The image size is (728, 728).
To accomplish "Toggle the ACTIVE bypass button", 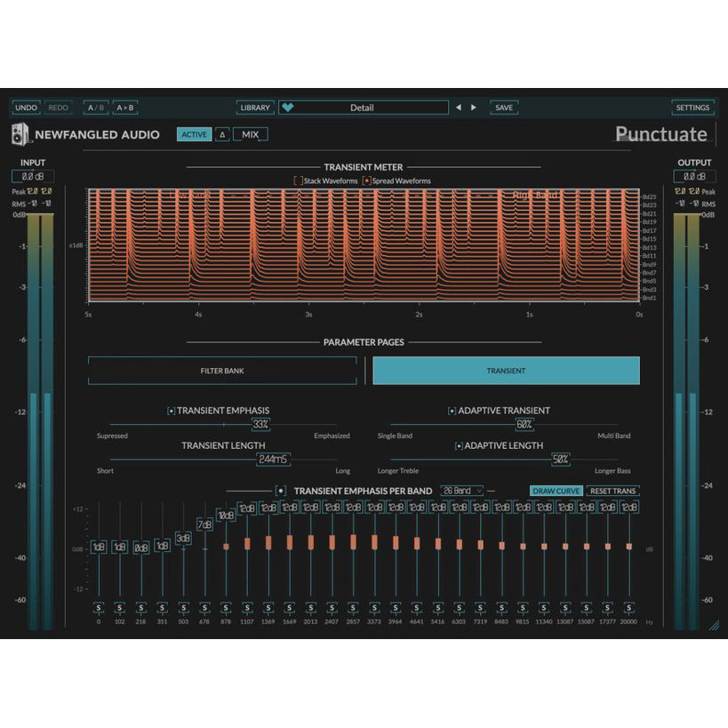I will [x=194, y=134].
